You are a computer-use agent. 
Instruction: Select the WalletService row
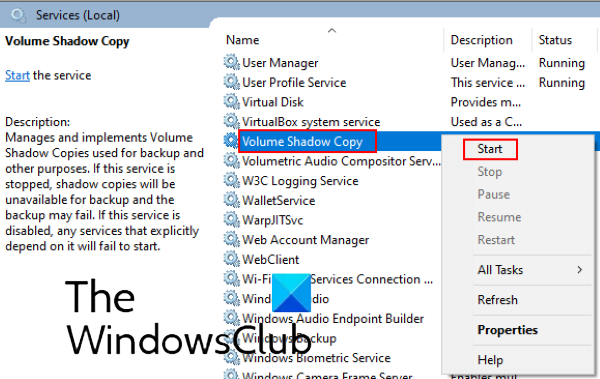[279, 201]
